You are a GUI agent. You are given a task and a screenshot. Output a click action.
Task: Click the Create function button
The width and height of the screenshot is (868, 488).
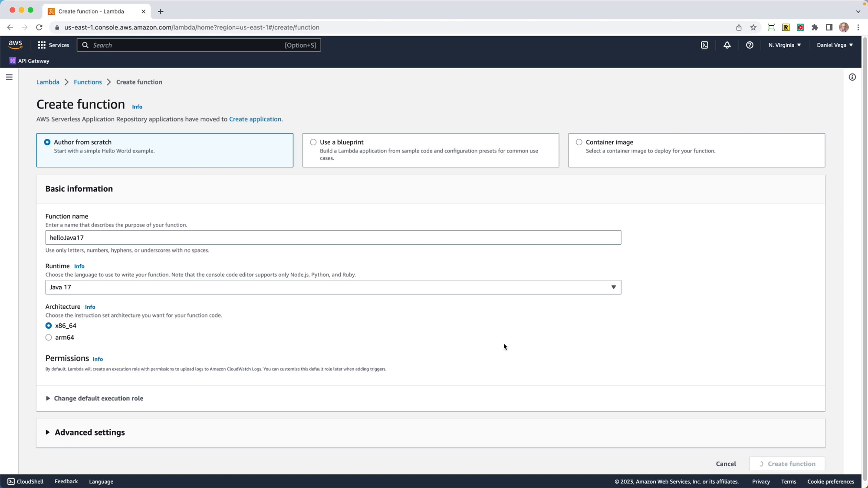click(787, 464)
